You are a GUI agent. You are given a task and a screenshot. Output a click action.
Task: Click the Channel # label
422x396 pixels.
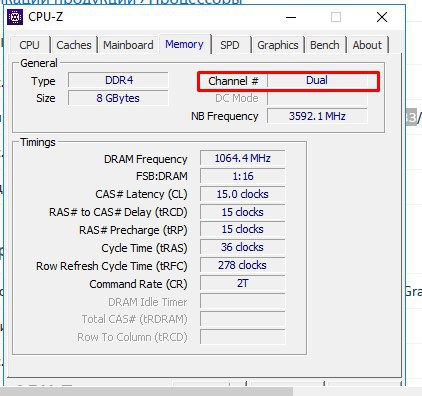(x=233, y=81)
